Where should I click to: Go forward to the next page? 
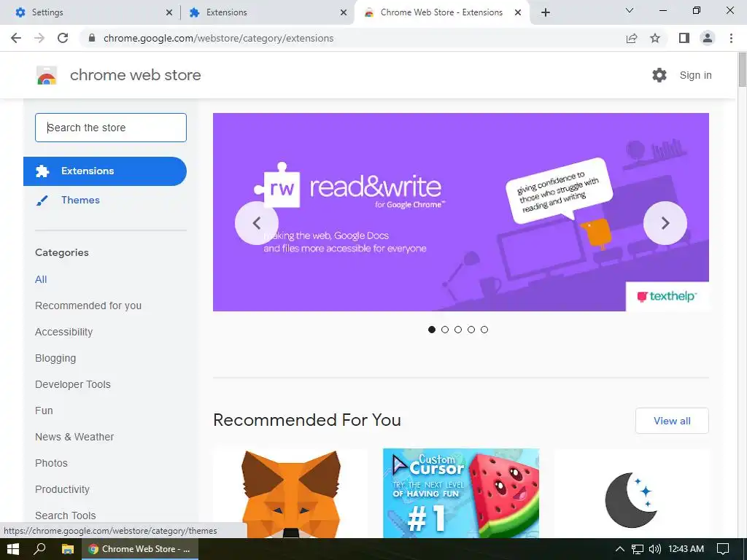point(39,38)
